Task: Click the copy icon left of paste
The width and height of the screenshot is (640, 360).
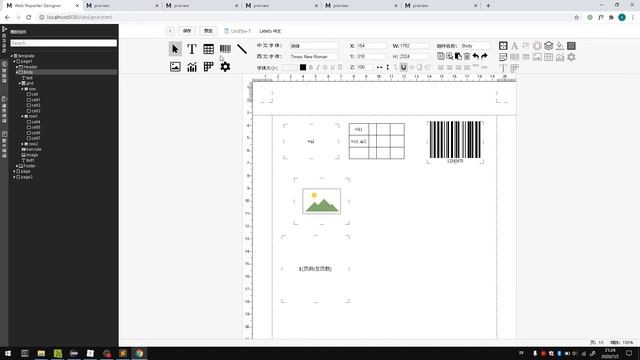Action: tap(449, 56)
